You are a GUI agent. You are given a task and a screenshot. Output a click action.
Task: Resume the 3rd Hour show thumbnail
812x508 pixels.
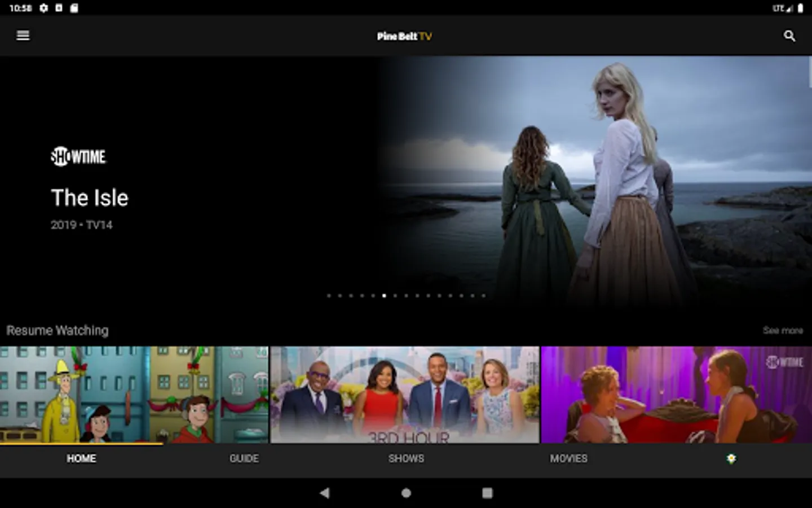pos(405,395)
